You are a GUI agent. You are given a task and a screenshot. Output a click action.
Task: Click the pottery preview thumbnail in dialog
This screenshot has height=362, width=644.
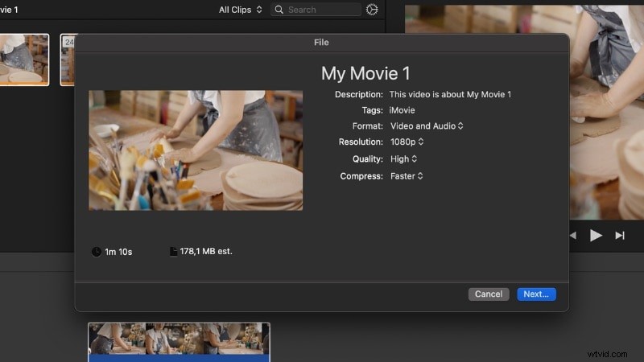[196, 150]
